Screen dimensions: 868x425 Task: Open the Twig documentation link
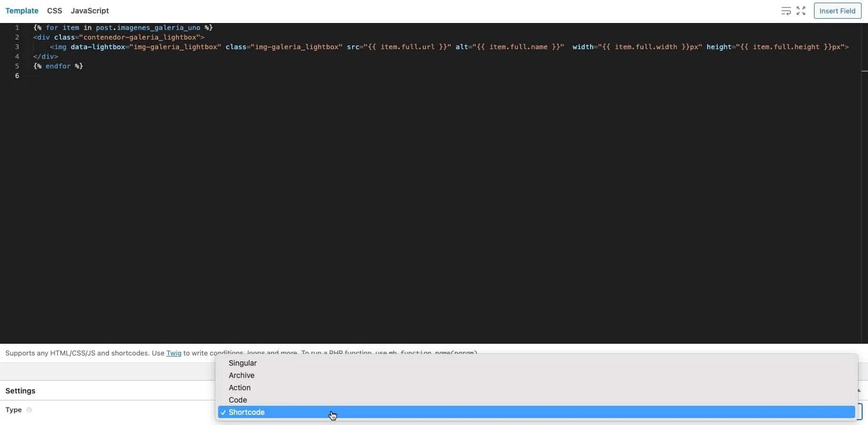coord(174,353)
